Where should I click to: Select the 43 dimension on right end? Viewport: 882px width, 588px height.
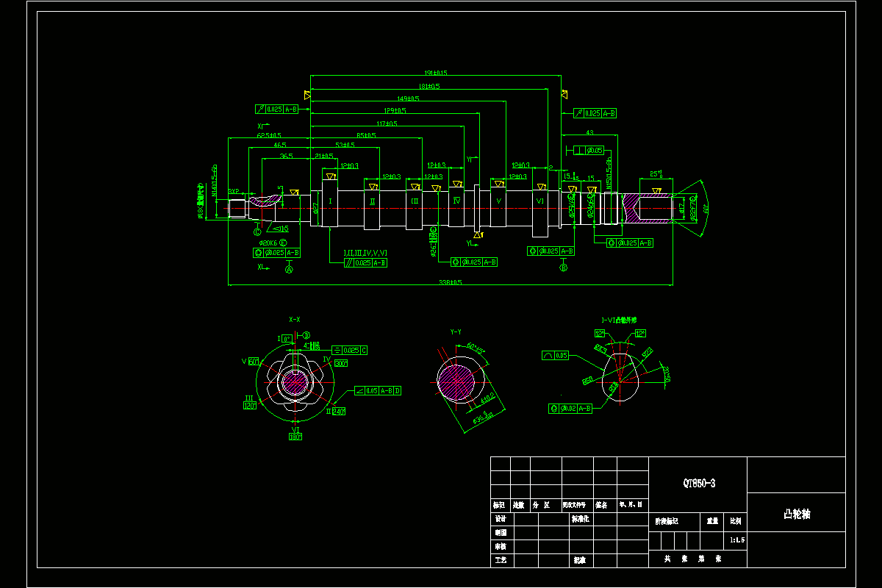pyautogui.click(x=589, y=133)
